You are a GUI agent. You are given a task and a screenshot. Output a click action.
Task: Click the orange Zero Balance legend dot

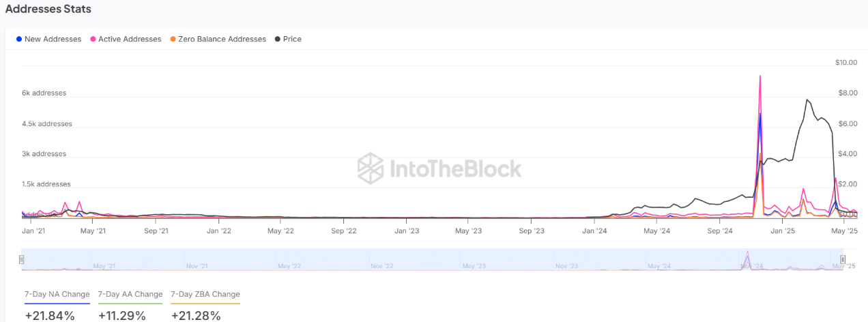pos(173,39)
